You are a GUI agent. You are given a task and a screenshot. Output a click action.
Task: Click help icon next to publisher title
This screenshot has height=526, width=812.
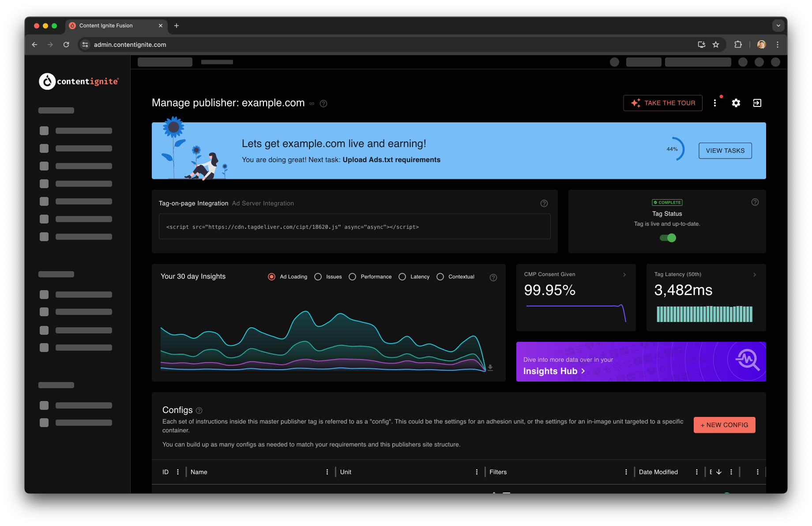pyautogui.click(x=323, y=104)
